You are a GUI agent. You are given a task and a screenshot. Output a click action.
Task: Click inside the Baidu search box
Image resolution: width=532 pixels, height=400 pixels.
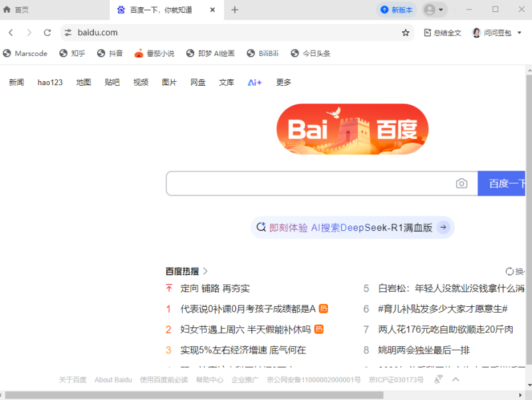click(299, 183)
